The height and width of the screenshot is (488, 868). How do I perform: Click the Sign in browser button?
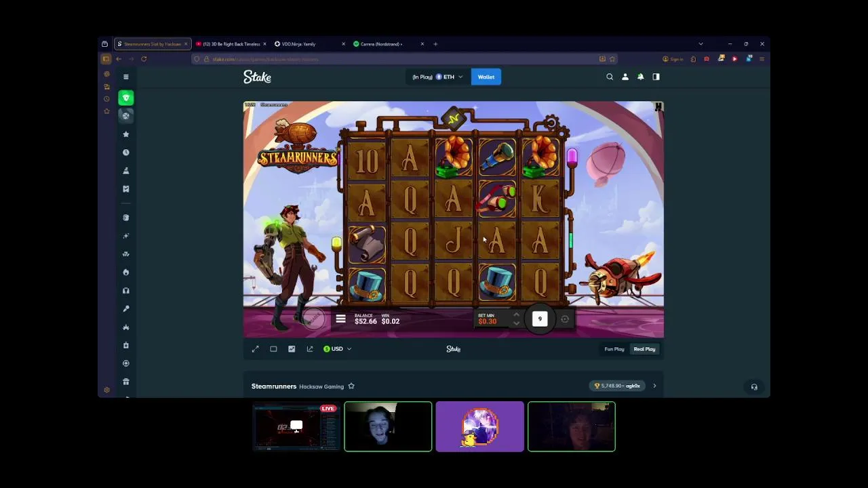(673, 59)
